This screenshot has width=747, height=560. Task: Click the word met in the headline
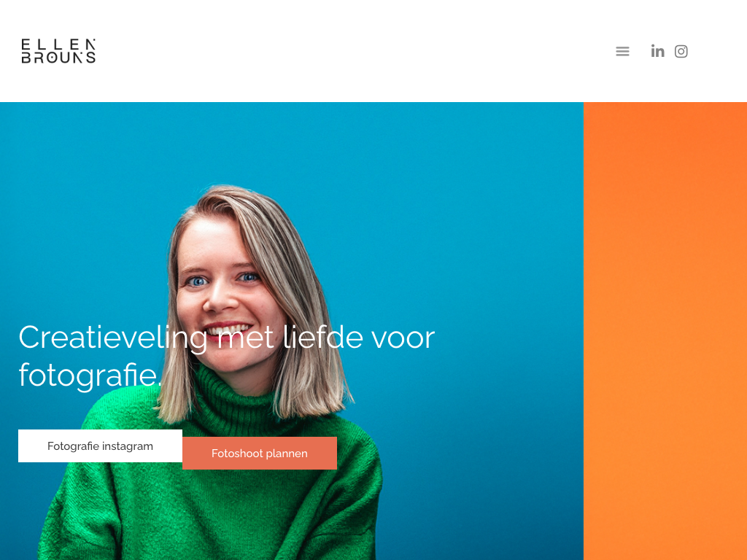pos(245,338)
